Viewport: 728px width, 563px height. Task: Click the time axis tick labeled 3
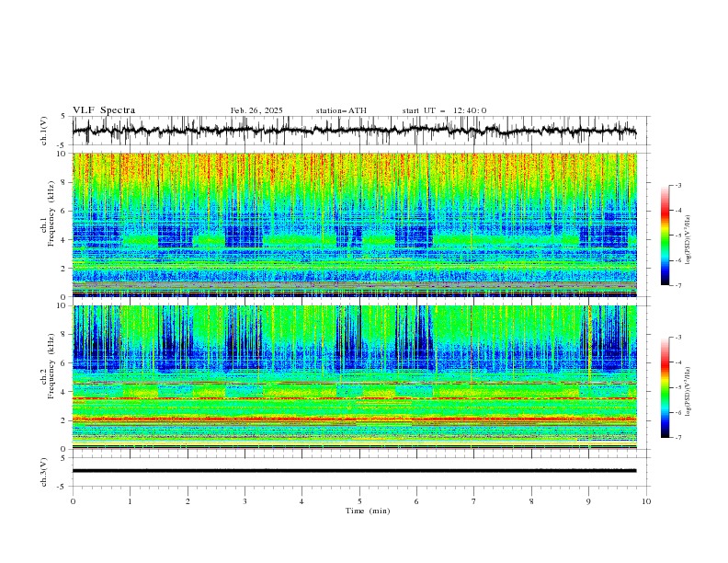[245, 501]
